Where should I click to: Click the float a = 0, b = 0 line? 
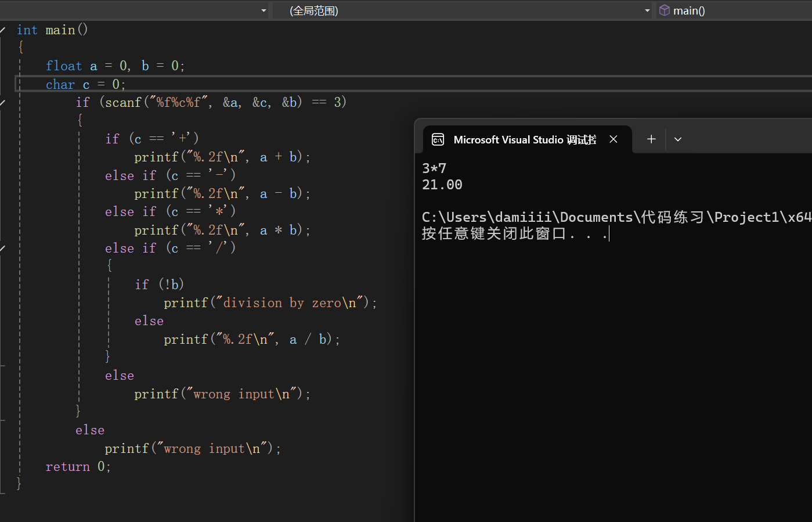[116, 66]
